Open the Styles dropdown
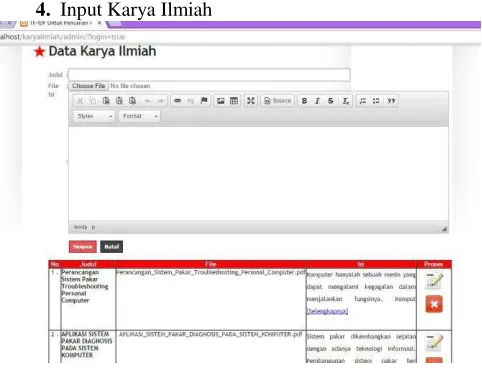The width and height of the screenshot is (482, 370). tap(94, 116)
